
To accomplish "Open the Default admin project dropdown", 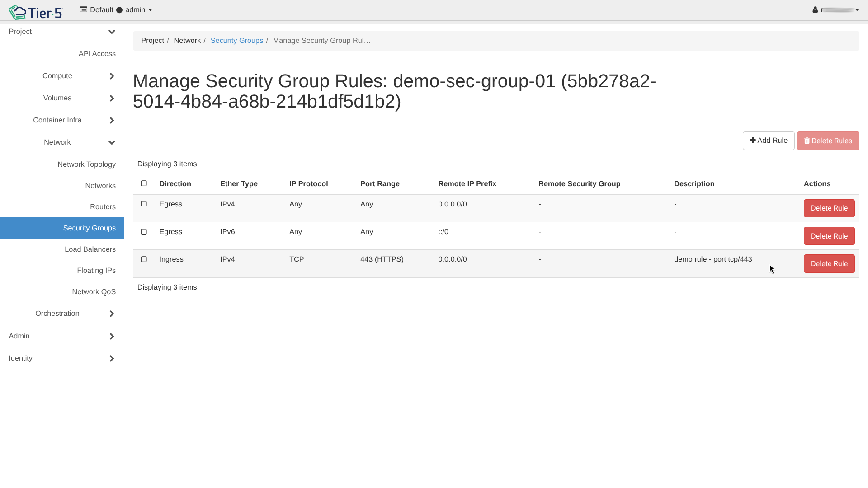I will (116, 10).
